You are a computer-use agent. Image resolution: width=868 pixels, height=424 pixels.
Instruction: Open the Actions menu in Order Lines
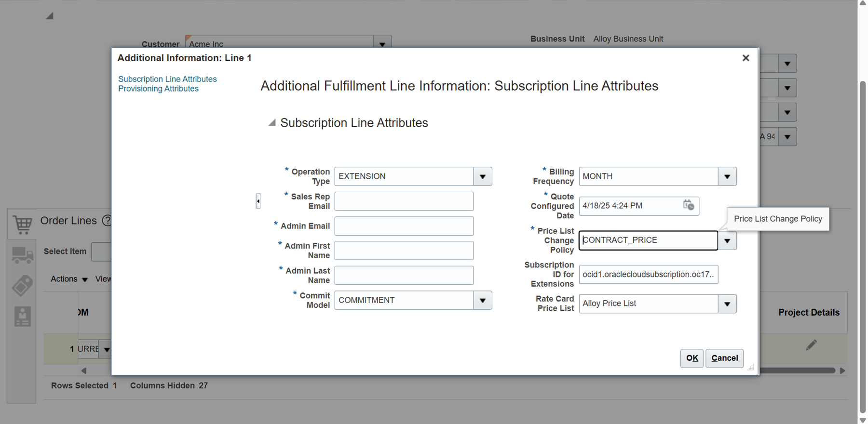69,279
